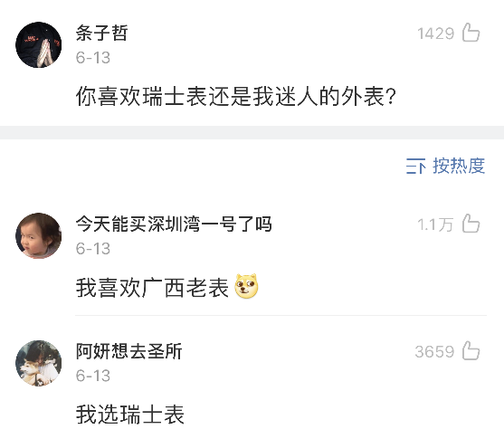Screen dimensions: 504x439
Task: Tap the 3659 like count
Action: coord(434,351)
